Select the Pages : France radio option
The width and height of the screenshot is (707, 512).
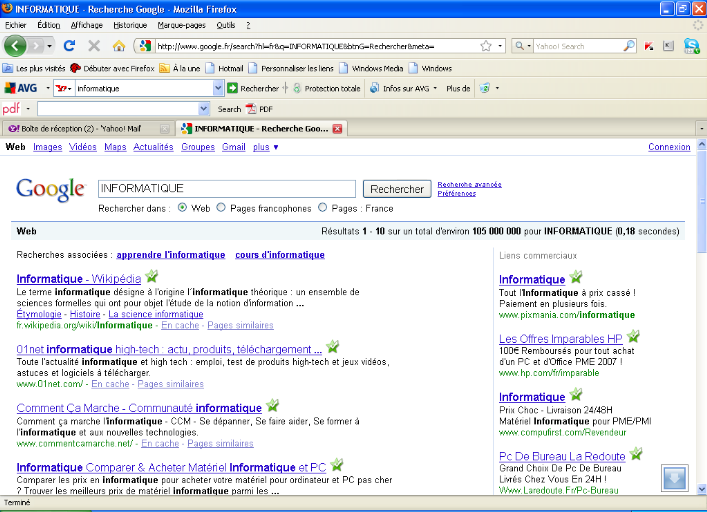[322, 208]
